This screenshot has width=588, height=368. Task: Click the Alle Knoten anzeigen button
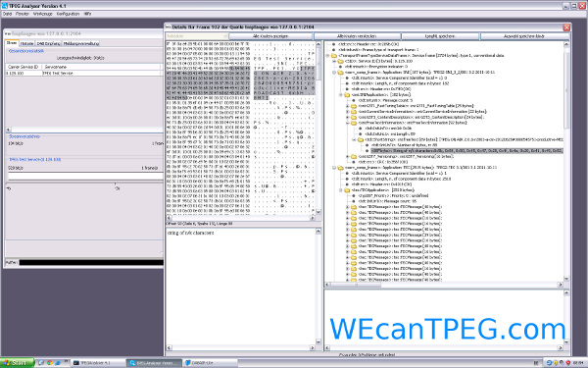pos(270,36)
